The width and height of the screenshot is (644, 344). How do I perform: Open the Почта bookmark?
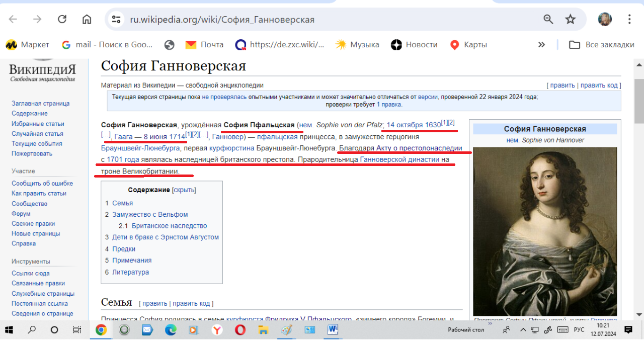[204, 45]
